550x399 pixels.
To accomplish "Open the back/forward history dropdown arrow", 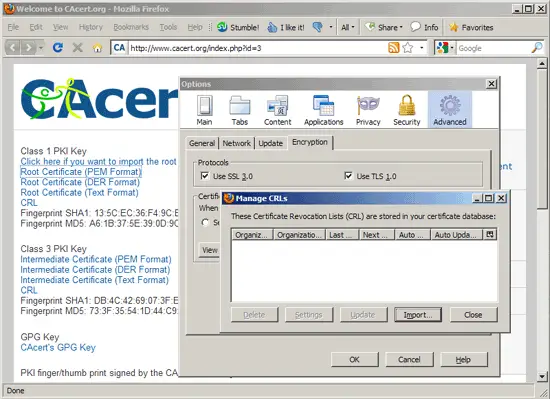I will pos(41,48).
